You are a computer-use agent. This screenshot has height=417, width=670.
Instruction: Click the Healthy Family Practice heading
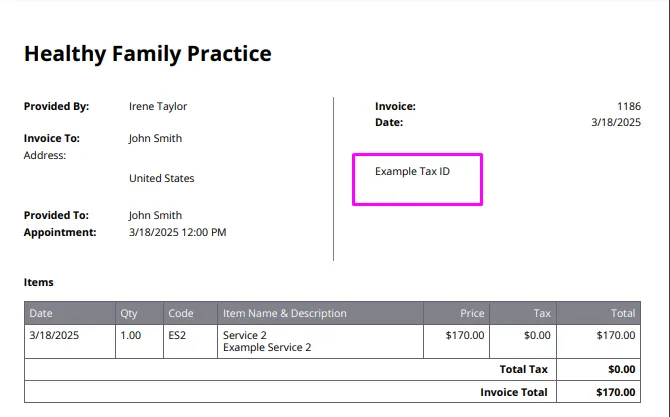point(147,54)
